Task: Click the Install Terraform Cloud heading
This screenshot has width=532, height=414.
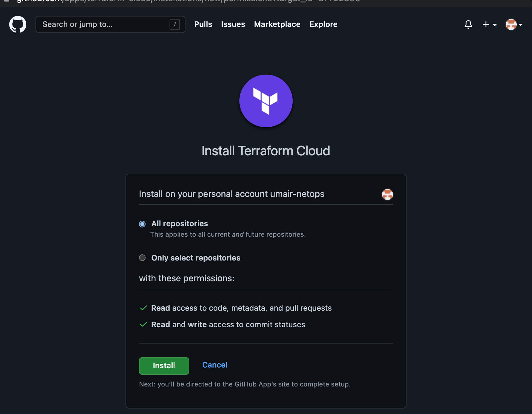Action: tap(266, 151)
